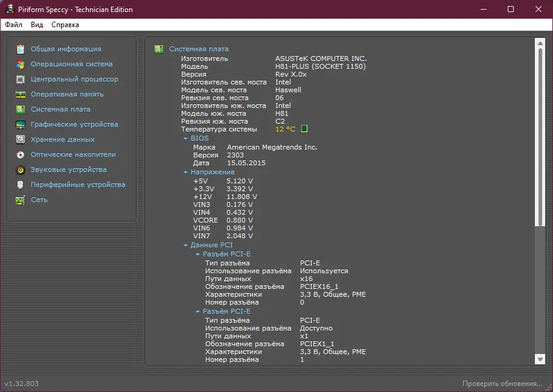Image resolution: width=553 pixels, height=392 pixels.
Task: Click the Операционная система Windows flag icon
Action: [21, 64]
